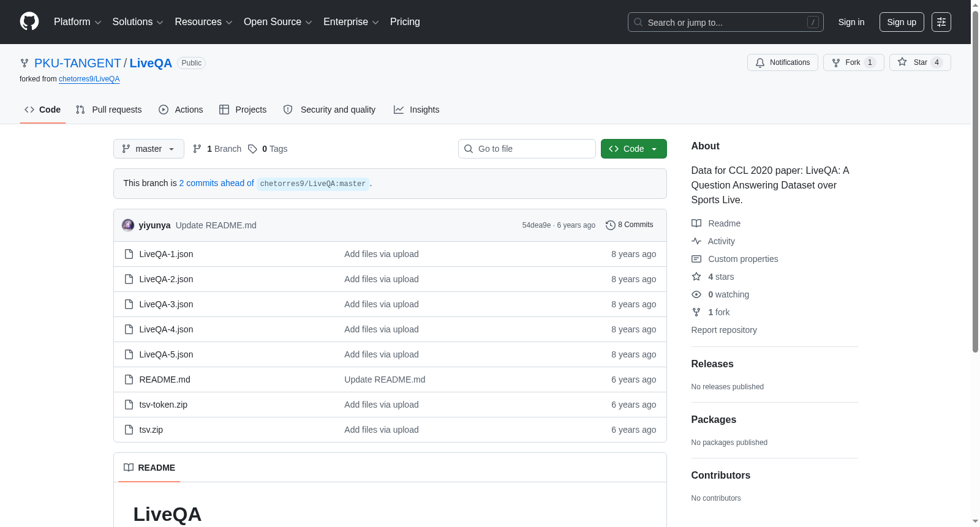Switch to Security and quality tab
The image size is (980, 527).
pos(330,110)
